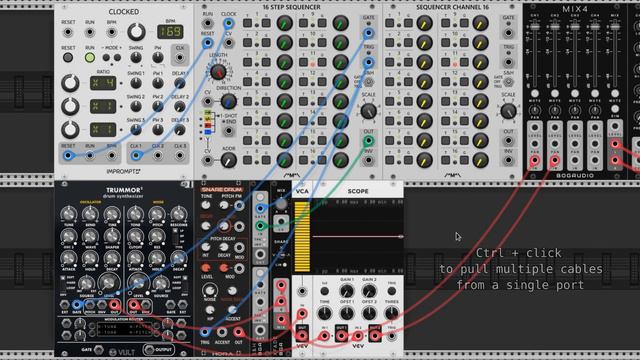Click the Clocked RESET input port
640x360 pixels.
point(68,32)
